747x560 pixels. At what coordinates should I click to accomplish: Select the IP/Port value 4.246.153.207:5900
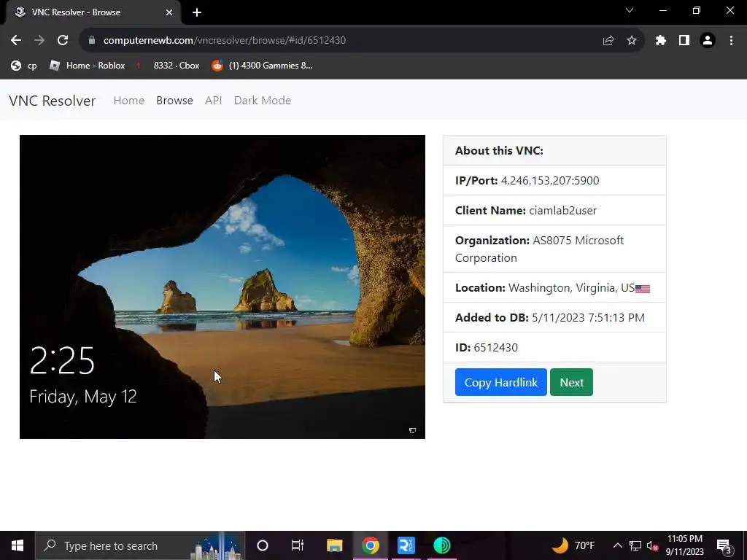coord(550,181)
